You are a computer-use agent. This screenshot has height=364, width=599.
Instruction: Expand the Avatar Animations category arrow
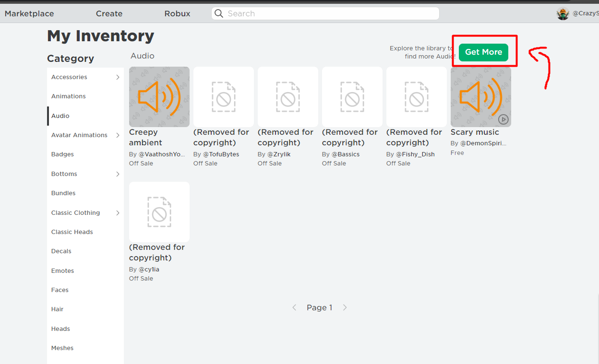pos(118,135)
